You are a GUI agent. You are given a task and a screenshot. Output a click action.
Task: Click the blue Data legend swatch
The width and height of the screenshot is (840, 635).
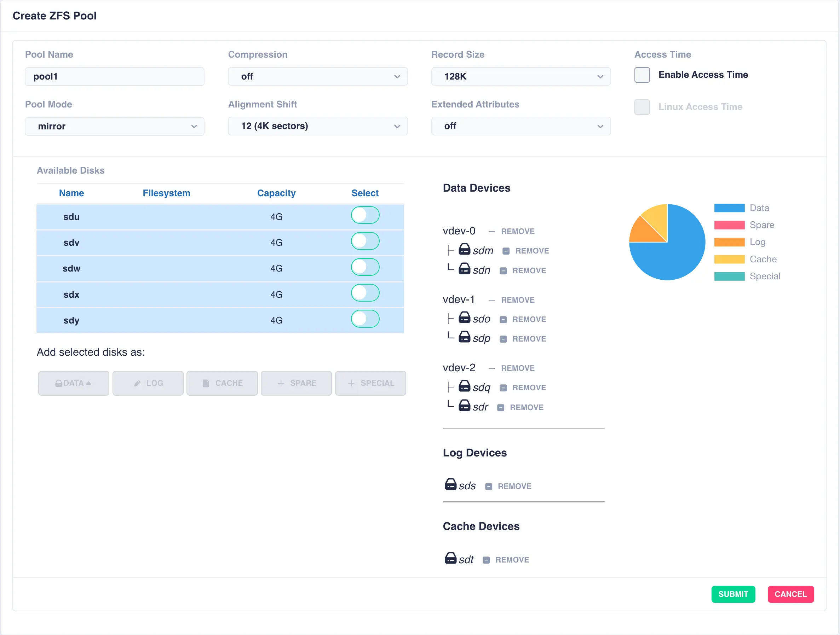click(729, 208)
